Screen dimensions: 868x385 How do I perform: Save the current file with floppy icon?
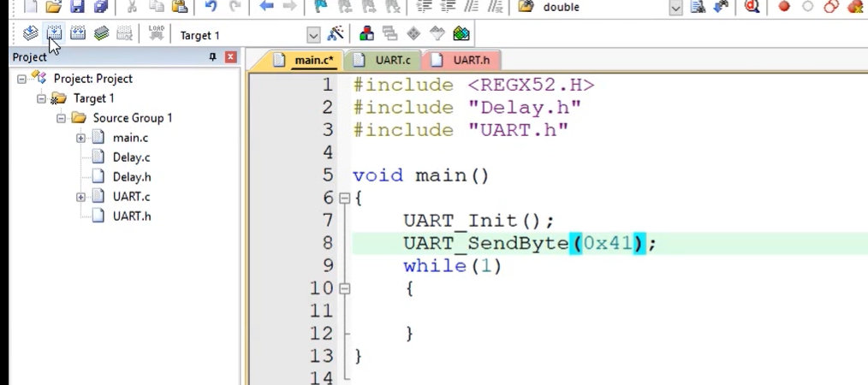coord(78,6)
